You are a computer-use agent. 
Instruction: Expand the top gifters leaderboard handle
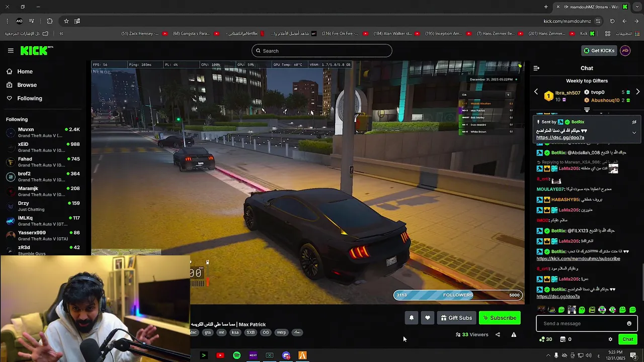click(x=587, y=109)
